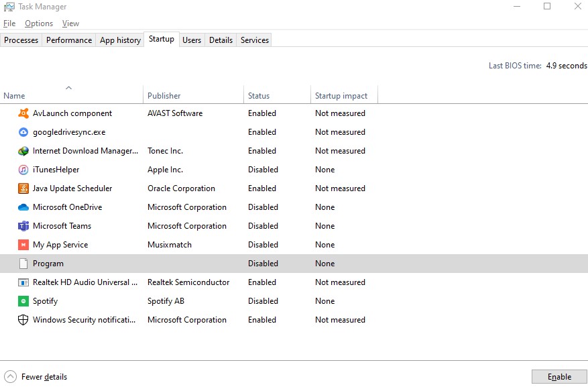Click the Task Manager title bar icon
The image size is (588, 391).
9,7
